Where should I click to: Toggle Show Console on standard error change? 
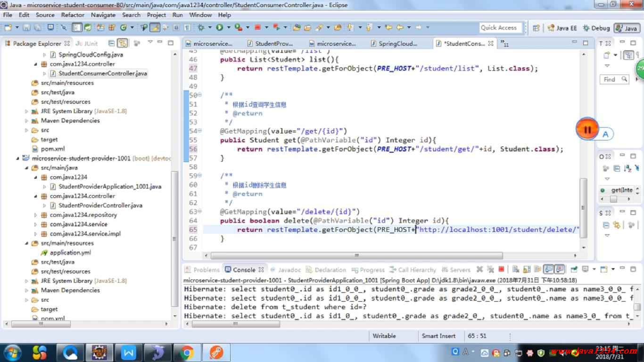560,270
